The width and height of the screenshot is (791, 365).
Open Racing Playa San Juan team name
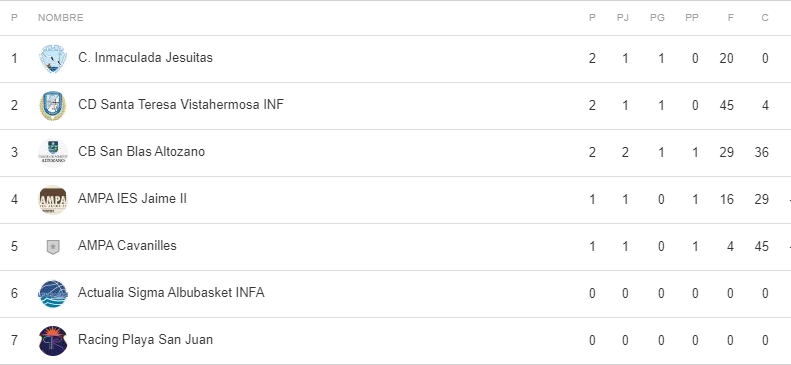145,339
